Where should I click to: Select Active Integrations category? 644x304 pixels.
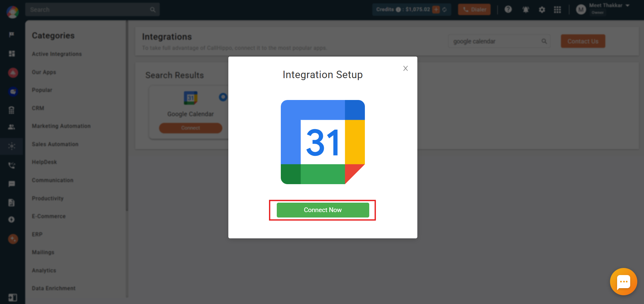click(x=57, y=54)
